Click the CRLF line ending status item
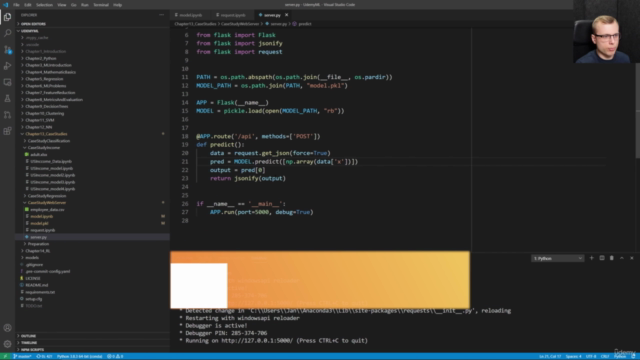The width and height of the screenshot is (640, 360). [x=605, y=356]
